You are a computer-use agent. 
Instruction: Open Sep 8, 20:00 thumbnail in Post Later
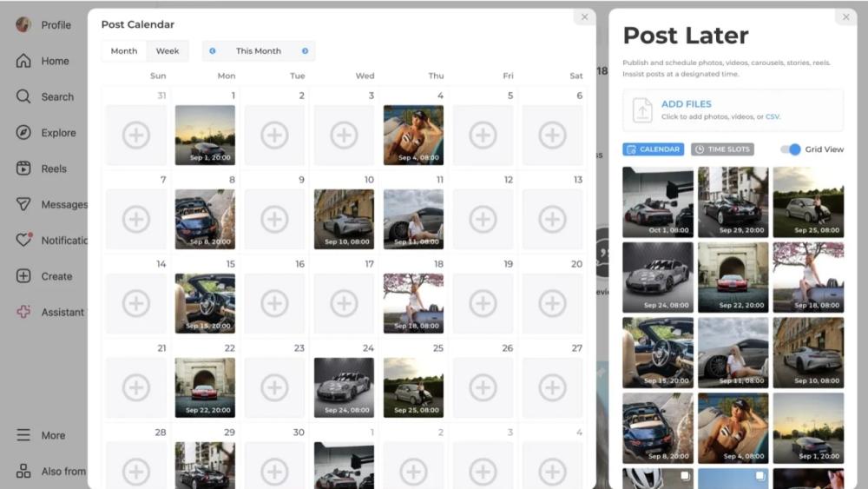pos(658,428)
